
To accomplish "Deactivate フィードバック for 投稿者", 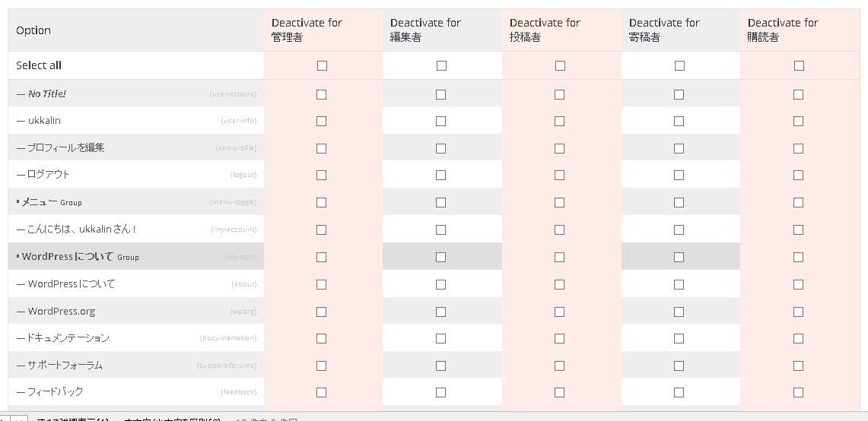I will [559, 393].
